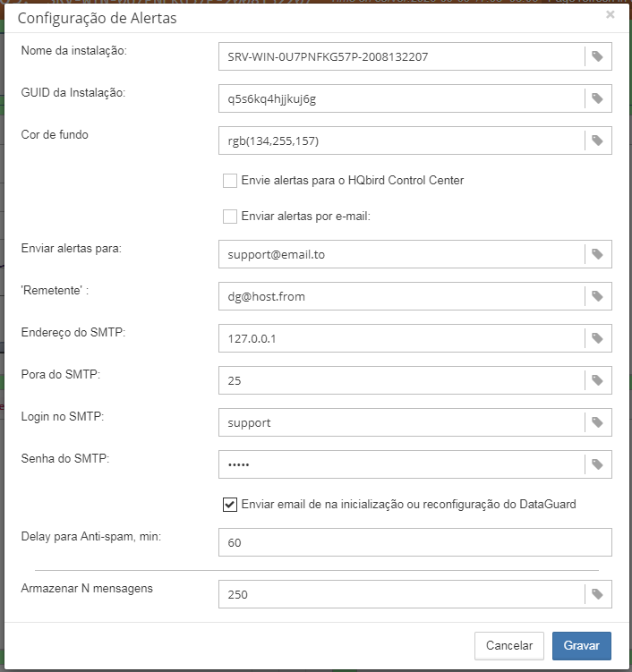Click tag icon next to Login no SMTP
The width and height of the screenshot is (632, 672).
point(597,422)
